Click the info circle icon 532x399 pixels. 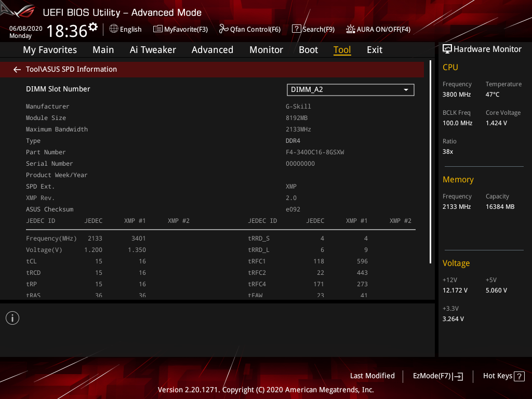coord(12,318)
